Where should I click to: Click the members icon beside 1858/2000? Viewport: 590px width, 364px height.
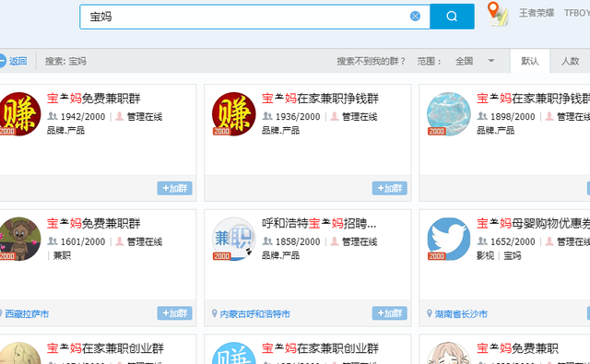pos(267,241)
